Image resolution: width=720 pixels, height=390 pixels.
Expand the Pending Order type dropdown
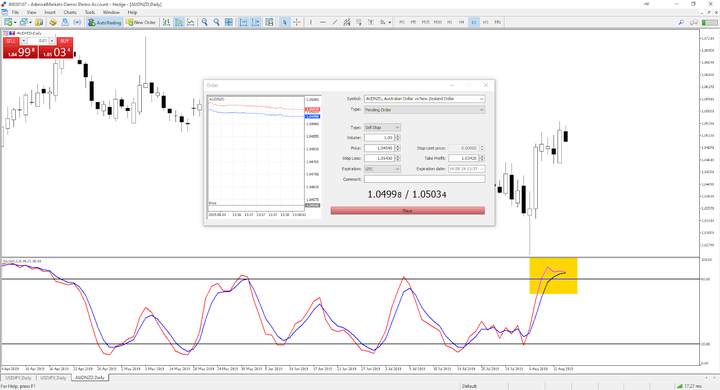[x=424, y=110]
